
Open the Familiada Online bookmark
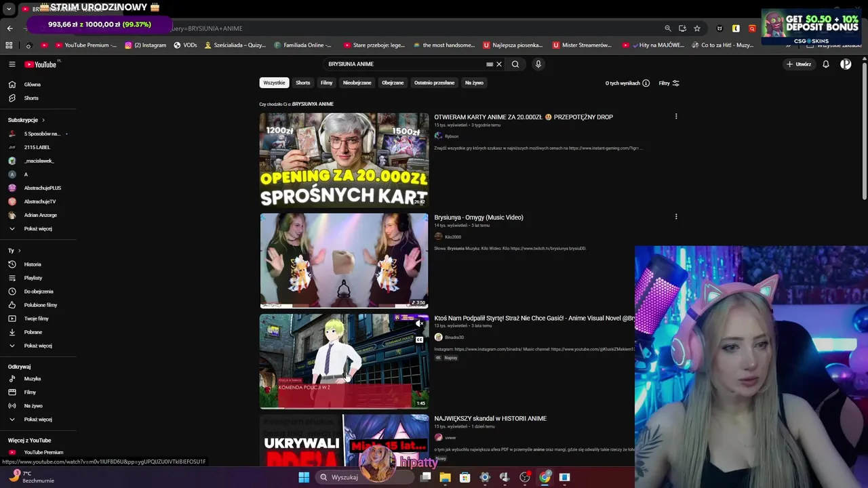[x=302, y=45]
